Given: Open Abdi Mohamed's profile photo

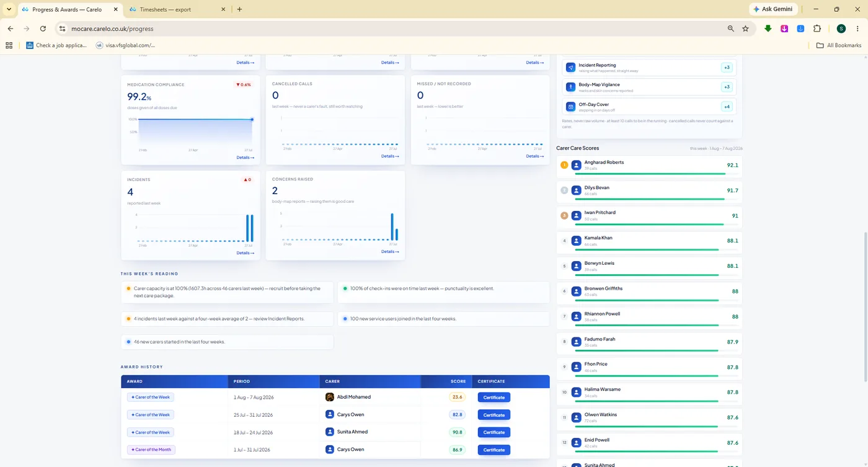Looking at the screenshot, I should [x=330, y=397].
